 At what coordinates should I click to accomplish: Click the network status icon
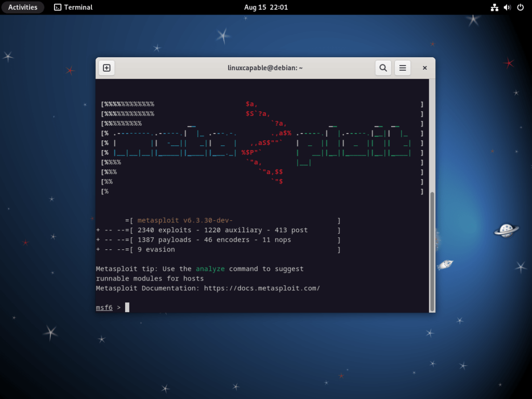coord(495,7)
